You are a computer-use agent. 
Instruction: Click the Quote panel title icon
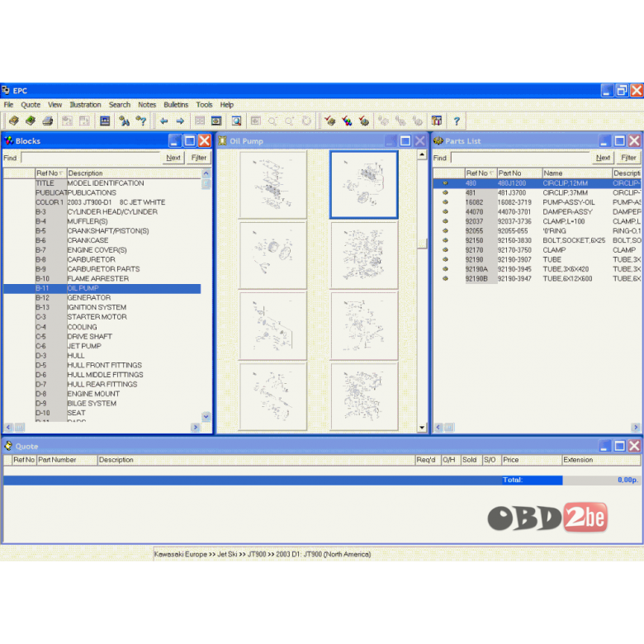[x=8, y=446]
